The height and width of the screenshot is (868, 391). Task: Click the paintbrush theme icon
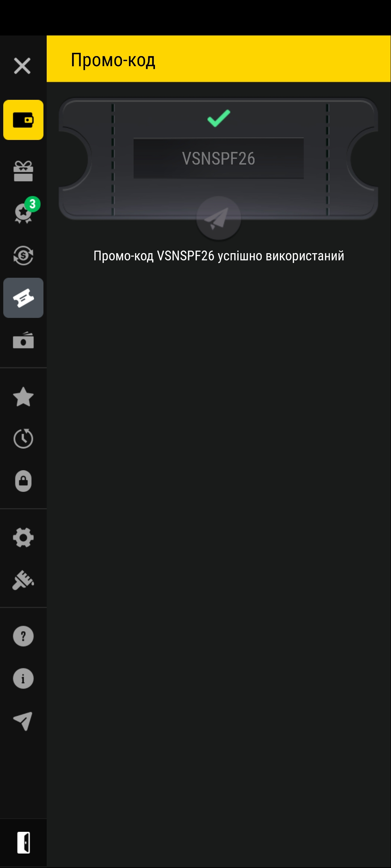coord(23,580)
